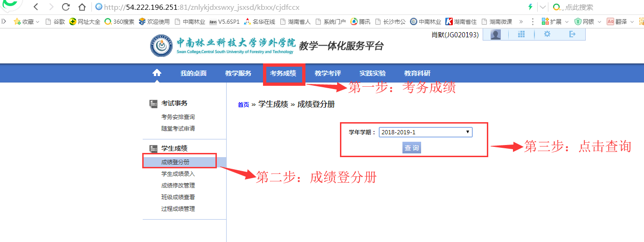
Task: Open the 长沙市公 bookmark
Action: point(390,21)
